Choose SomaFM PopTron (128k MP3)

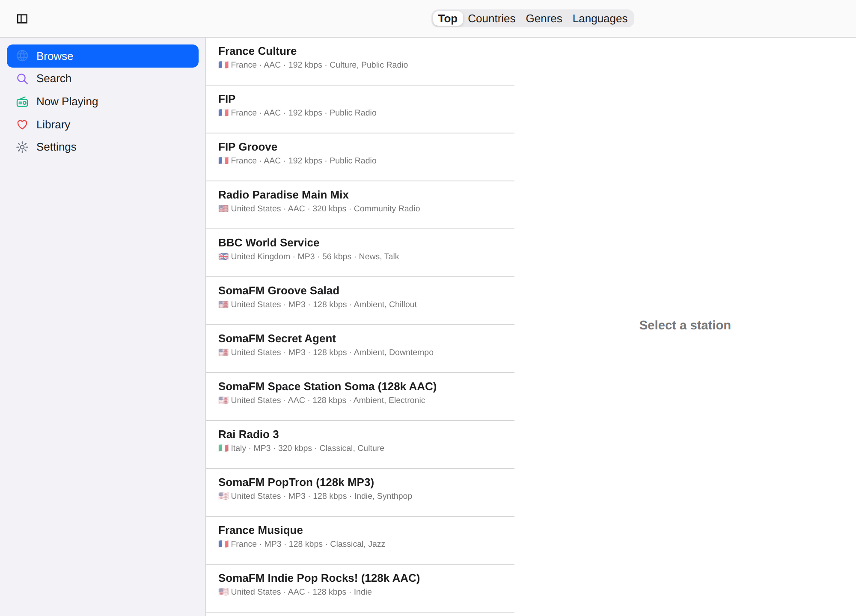click(x=360, y=492)
